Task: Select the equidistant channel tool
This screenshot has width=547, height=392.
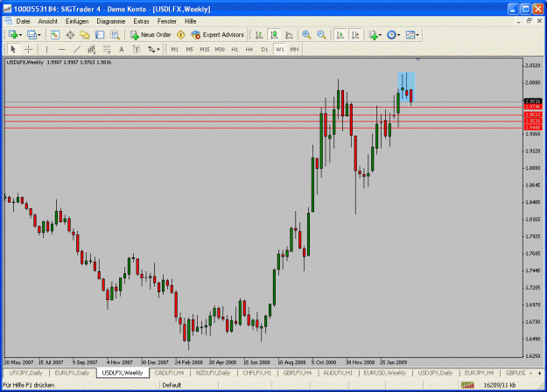Action: (91, 50)
